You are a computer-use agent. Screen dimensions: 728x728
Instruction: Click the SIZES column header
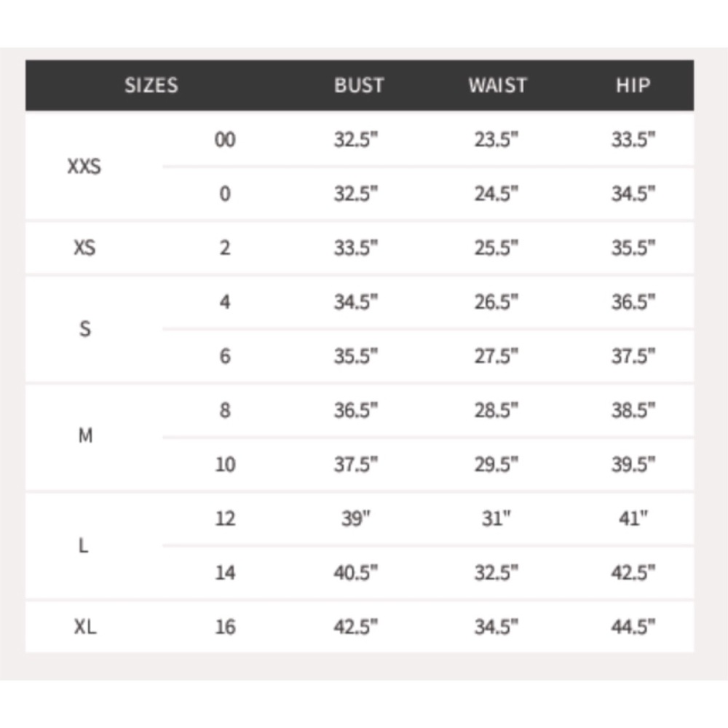pyautogui.click(x=151, y=85)
